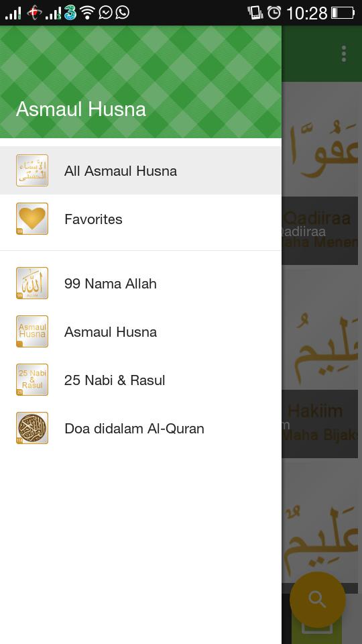Select the All Asmaul Husna menu entry
The height and width of the screenshot is (644, 362).
coord(141,170)
